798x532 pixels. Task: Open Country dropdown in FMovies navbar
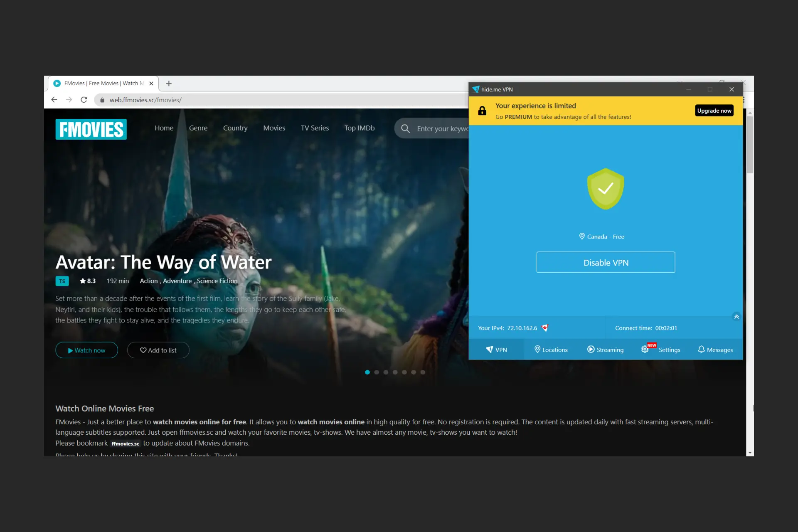point(235,128)
